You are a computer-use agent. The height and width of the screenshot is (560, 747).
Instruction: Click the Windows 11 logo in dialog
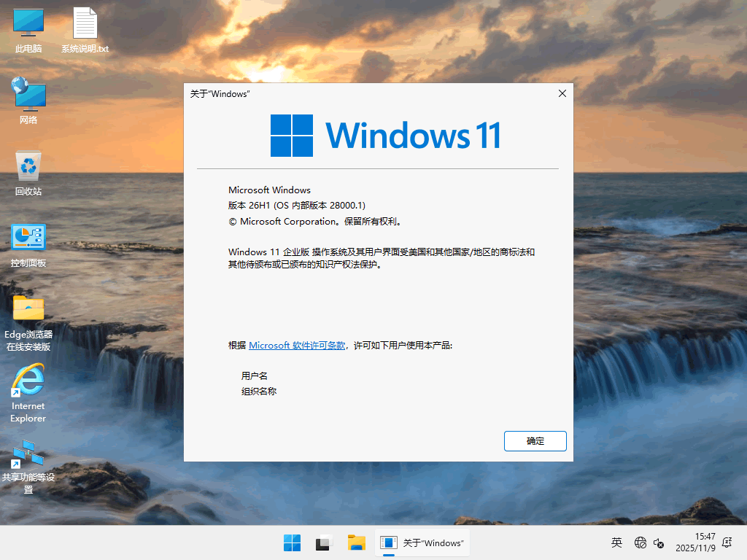pos(385,135)
